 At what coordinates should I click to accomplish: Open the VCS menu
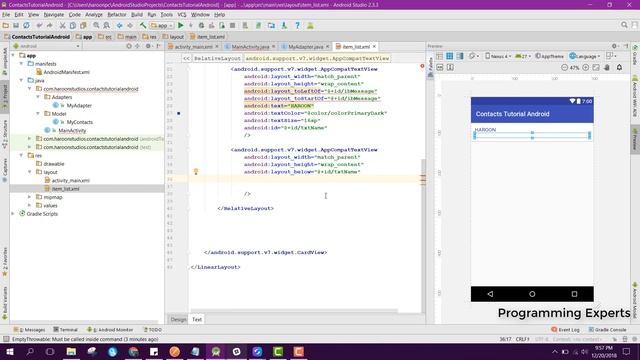tap(182, 15)
